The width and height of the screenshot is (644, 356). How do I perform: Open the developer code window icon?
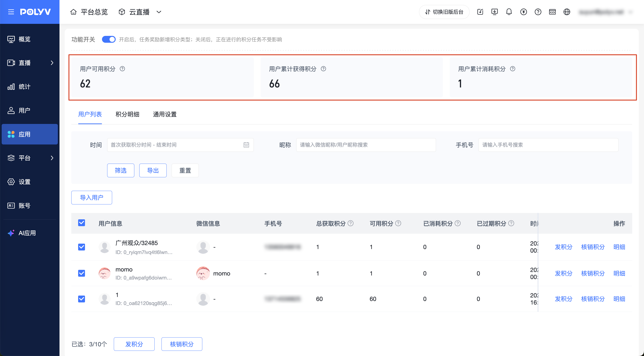(552, 12)
